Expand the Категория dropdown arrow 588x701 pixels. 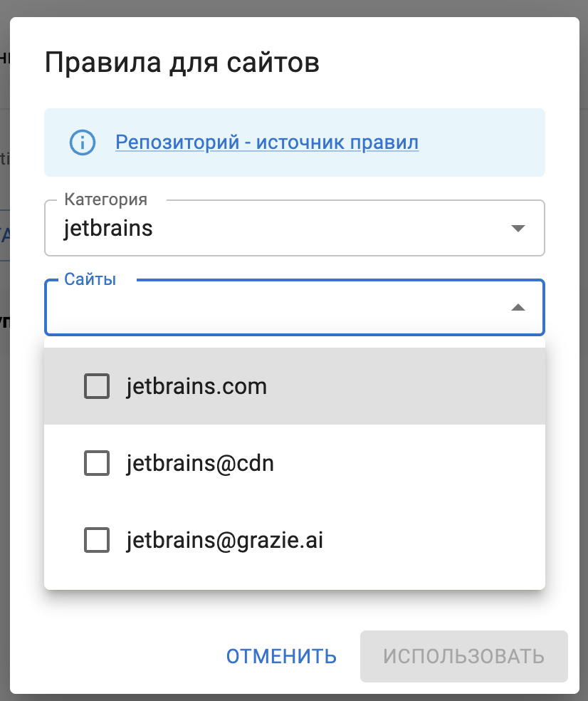tap(518, 229)
